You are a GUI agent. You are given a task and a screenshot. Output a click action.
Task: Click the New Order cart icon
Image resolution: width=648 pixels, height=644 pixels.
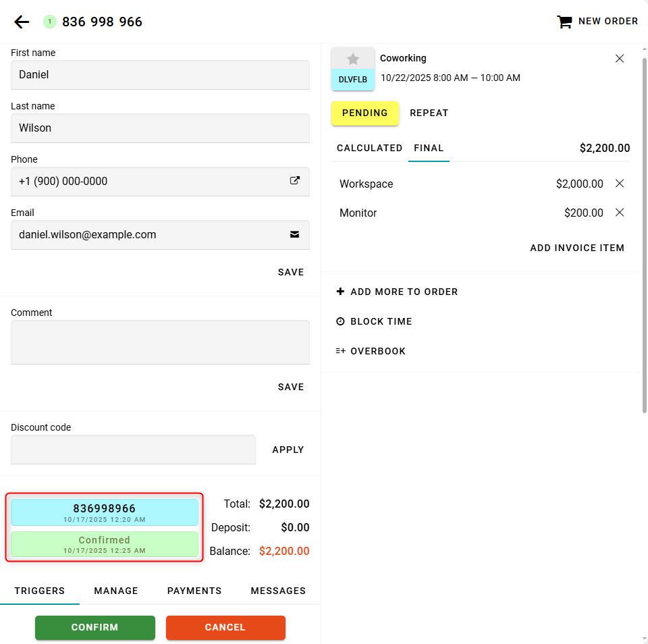click(x=564, y=22)
